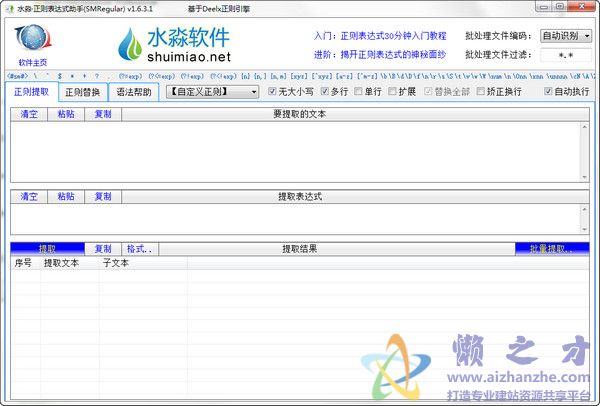Click the app icon in the title bar
The height and width of the screenshot is (406, 600).
tap(11, 8)
